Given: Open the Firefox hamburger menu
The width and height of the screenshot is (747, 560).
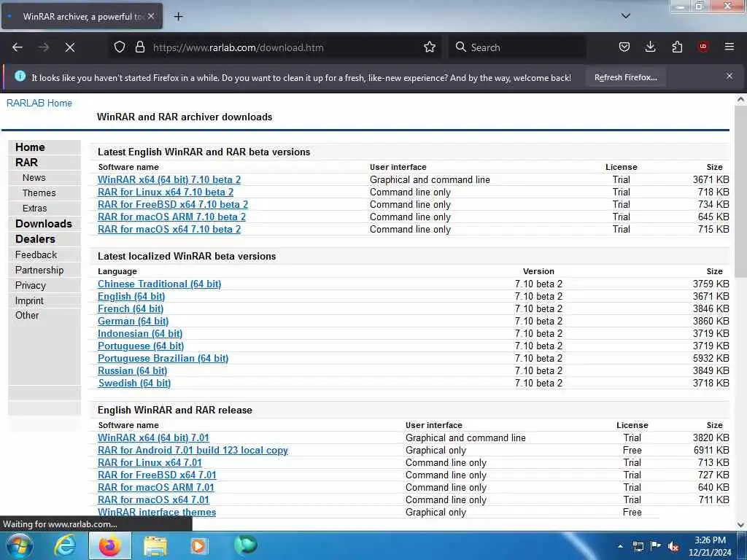Looking at the screenshot, I should pos(729,47).
